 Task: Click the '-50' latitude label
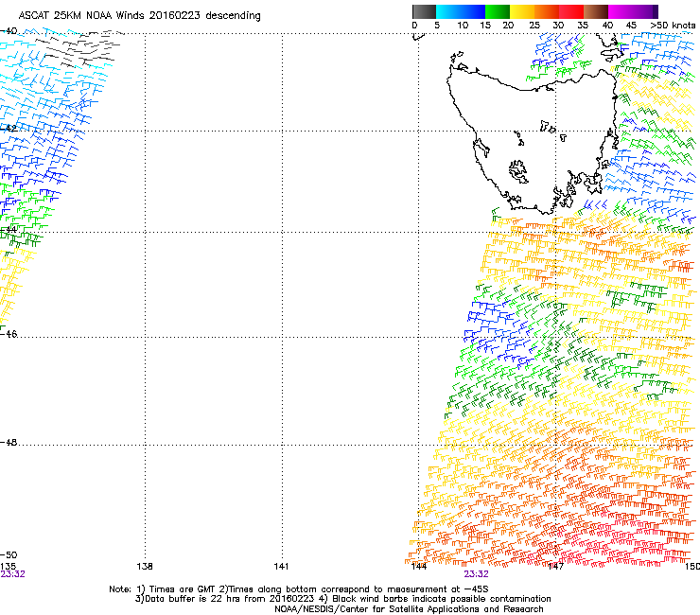click(9, 555)
